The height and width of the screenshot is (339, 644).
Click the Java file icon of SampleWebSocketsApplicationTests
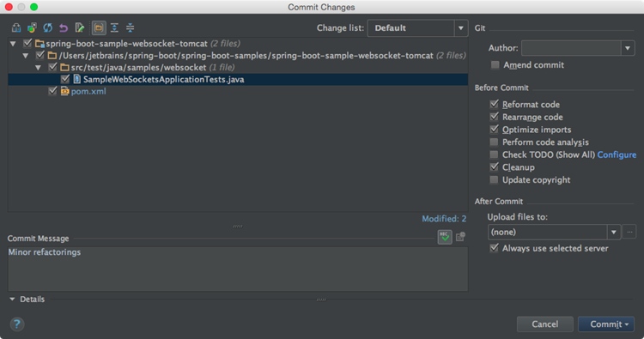tap(76, 79)
